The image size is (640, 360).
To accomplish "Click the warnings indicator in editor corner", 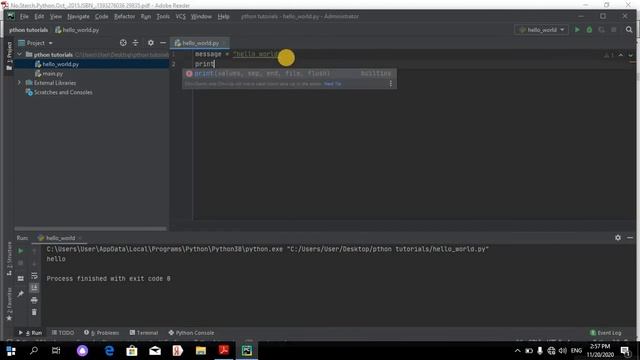I will click(609, 55).
